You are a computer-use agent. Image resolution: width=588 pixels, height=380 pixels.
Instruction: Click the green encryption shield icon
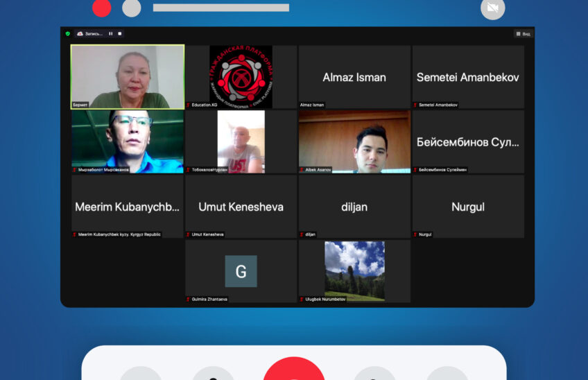[68, 33]
